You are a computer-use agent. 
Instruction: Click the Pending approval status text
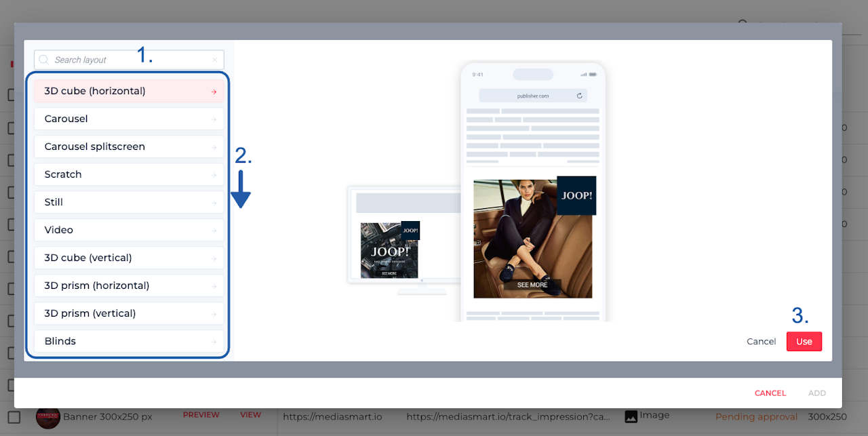tap(756, 416)
